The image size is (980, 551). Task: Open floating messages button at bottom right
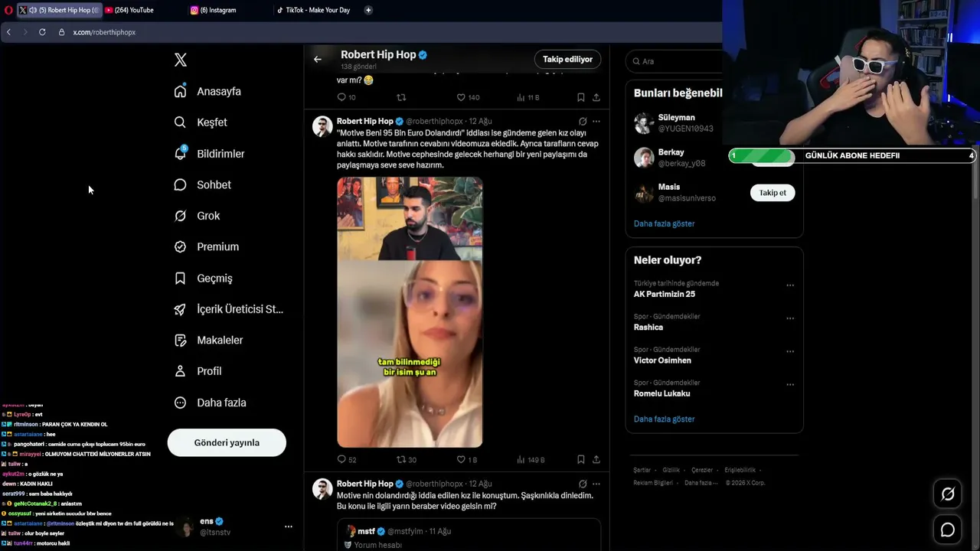click(948, 530)
